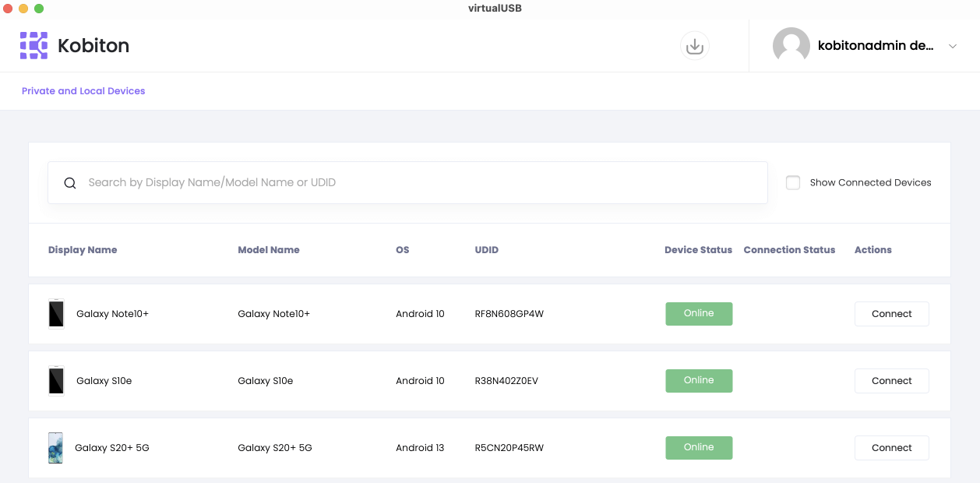Screen dimensions: 980x483
Task: Click Online status of Galaxy Note10+
Action: [x=699, y=314]
